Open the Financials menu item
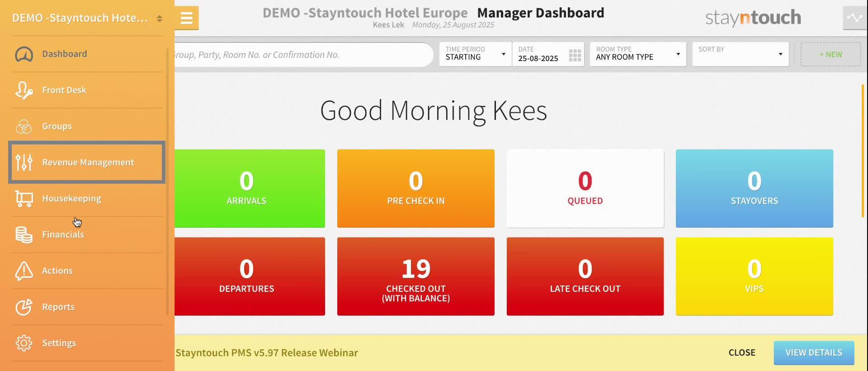 [x=87, y=235]
